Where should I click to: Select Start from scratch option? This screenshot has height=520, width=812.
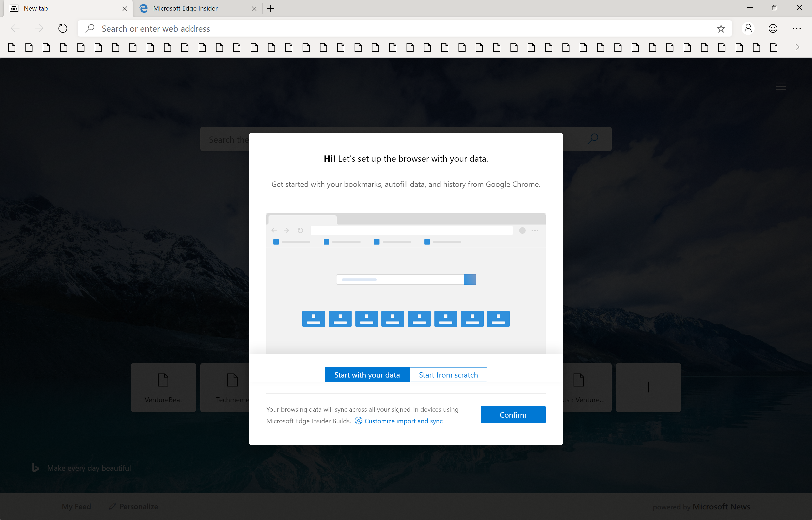coord(448,375)
